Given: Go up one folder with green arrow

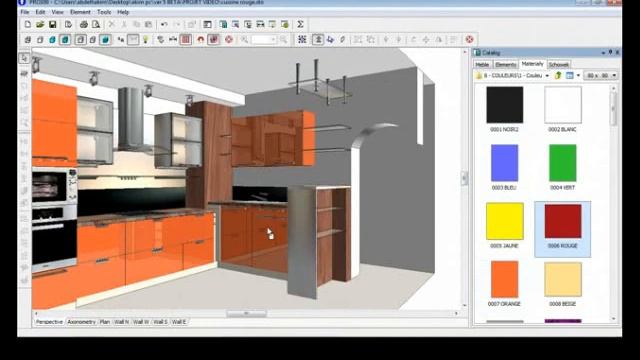Looking at the screenshot, I should [558, 76].
